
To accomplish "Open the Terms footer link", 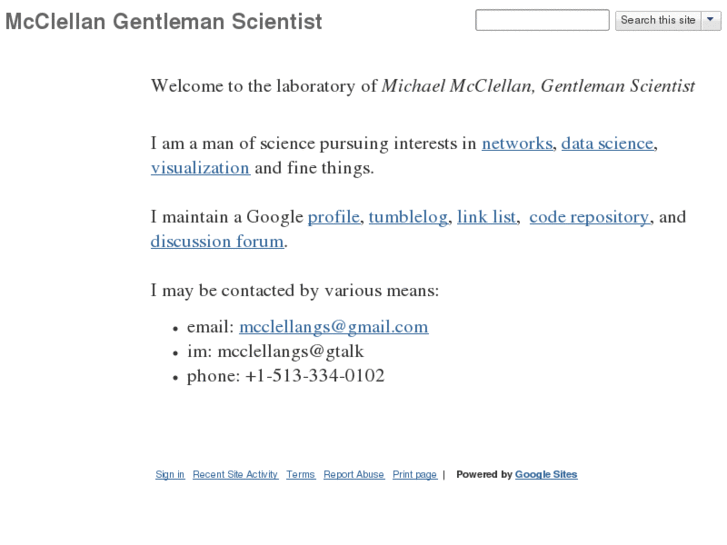I will (300, 475).
